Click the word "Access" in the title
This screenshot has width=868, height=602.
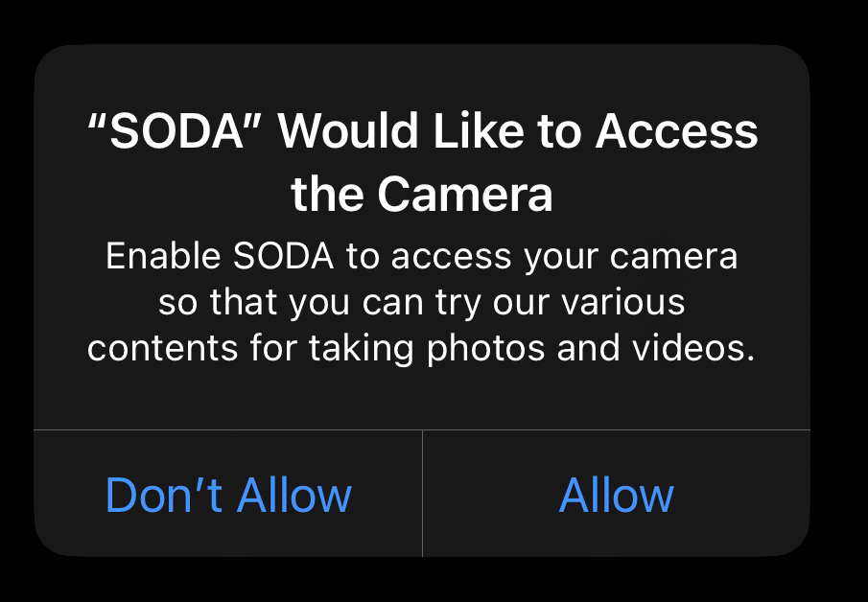click(x=677, y=132)
